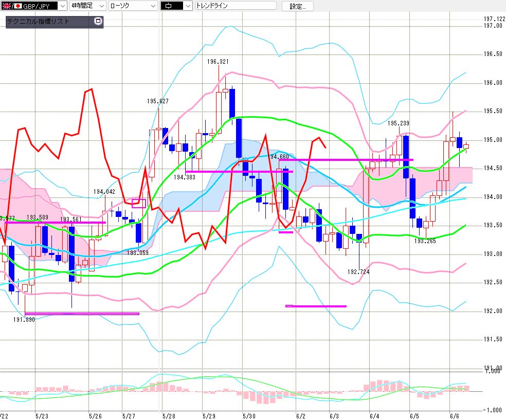Click the 5/28 date axis label

(x=169, y=416)
